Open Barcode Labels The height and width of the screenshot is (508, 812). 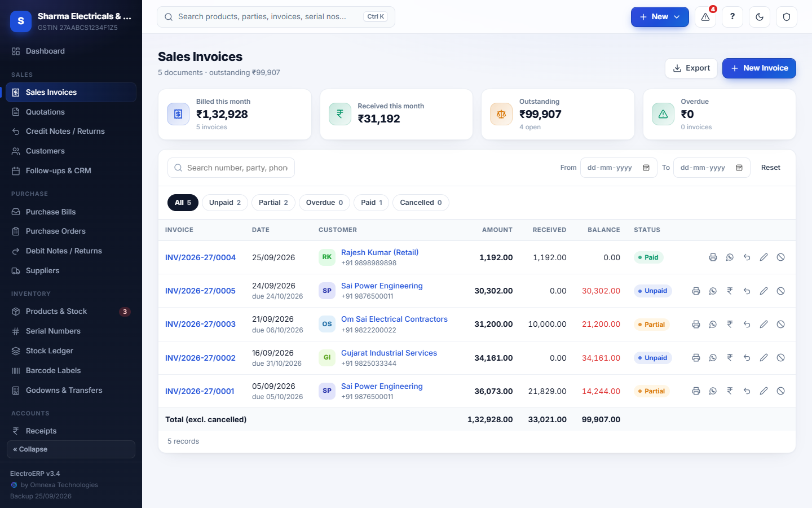click(x=71, y=371)
